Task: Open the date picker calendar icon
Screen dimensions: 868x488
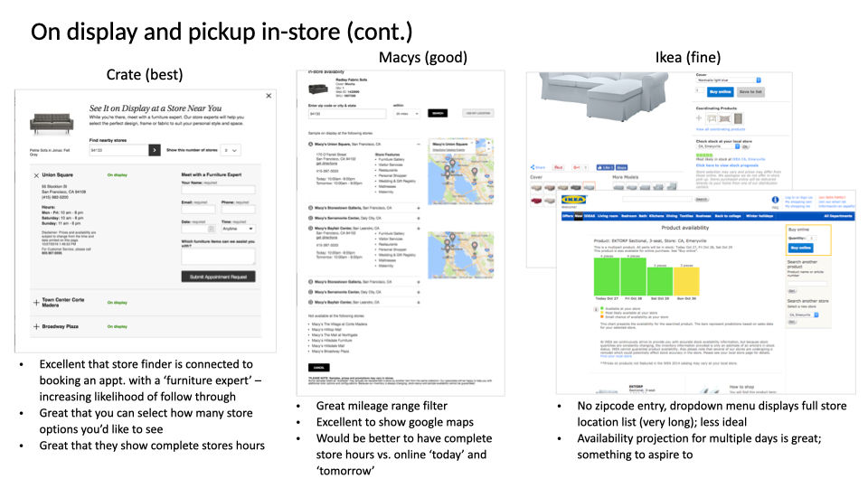Action: (x=211, y=229)
